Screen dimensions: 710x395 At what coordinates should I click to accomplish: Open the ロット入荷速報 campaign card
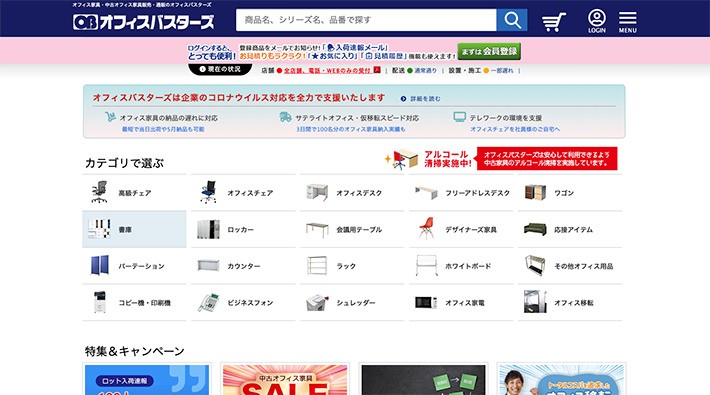pos(147,379)
